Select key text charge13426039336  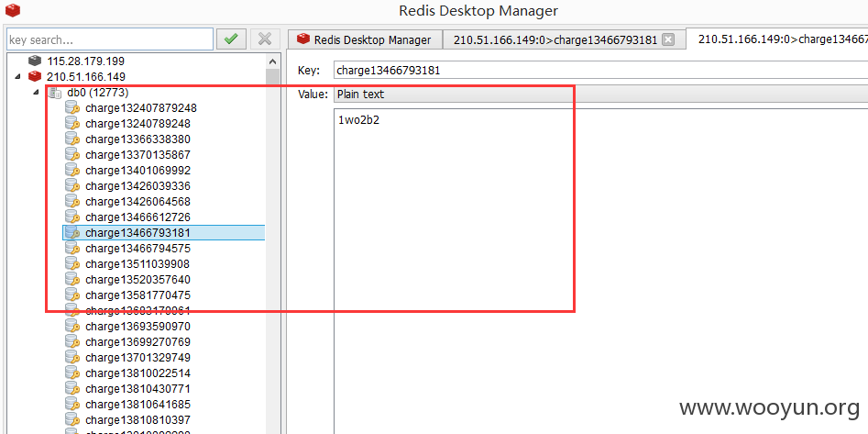point(137,185)
